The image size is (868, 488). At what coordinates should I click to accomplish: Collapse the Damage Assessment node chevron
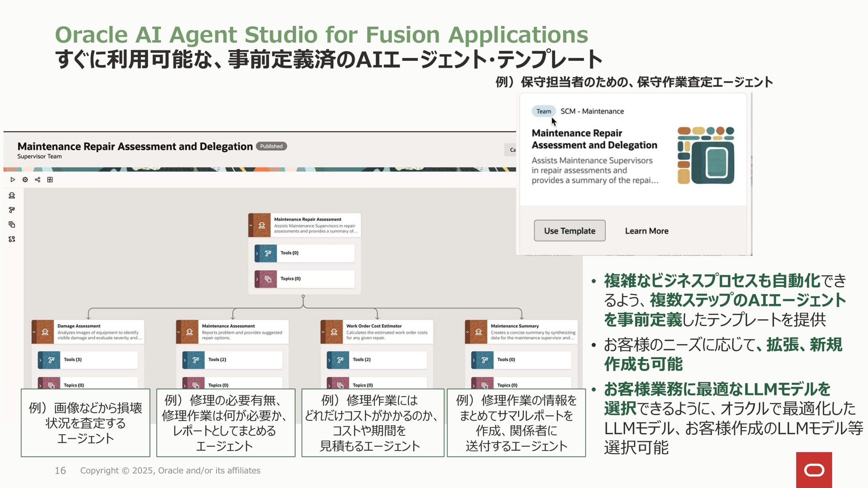click(34, 332)
